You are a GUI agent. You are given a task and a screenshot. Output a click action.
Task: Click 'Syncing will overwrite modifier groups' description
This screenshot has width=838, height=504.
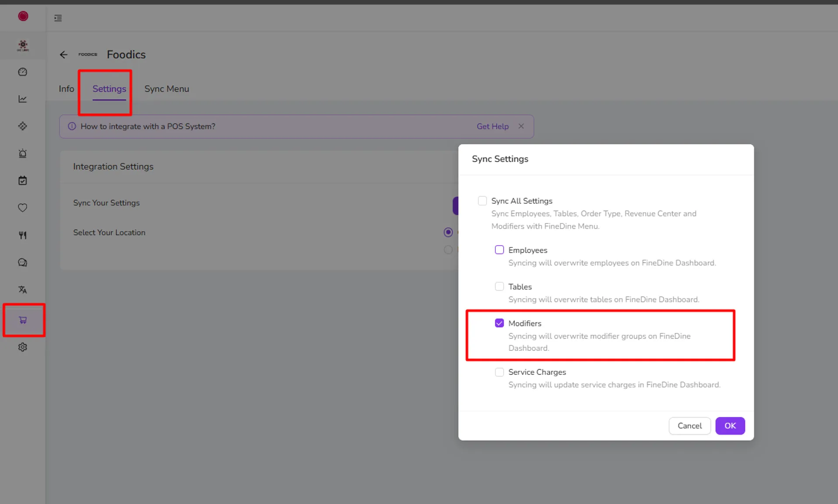point(599,342)
